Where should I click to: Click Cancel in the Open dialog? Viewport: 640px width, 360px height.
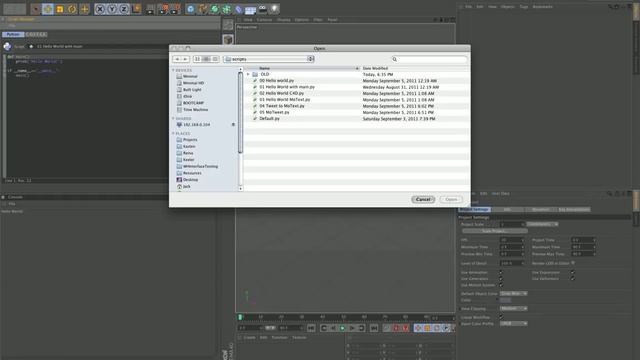pyautogui.click(x=423, y=200)
